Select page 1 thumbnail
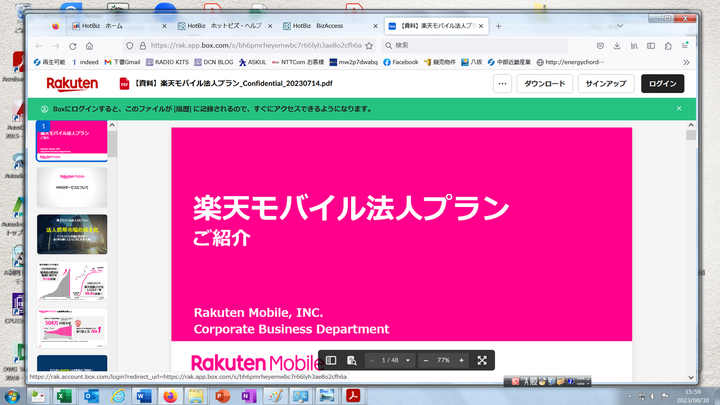Viewport: 720px width, 405px height. (x=72, y=141)
